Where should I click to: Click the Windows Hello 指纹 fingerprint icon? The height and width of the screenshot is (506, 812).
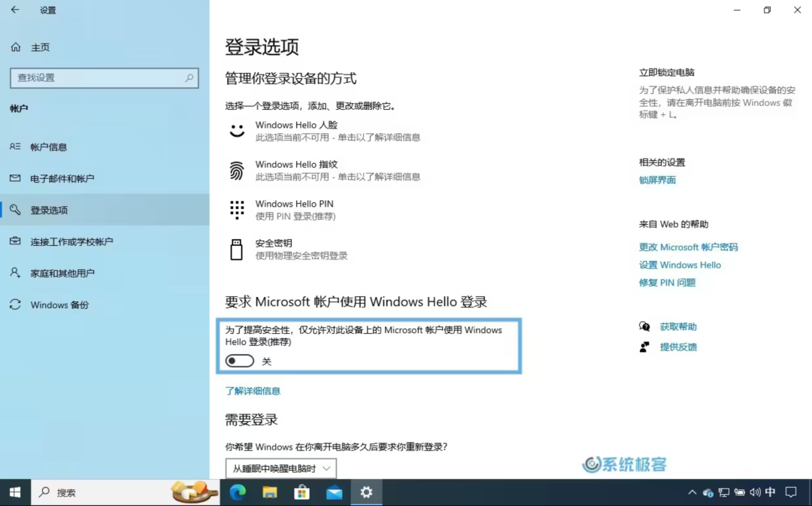click(237, 171)
